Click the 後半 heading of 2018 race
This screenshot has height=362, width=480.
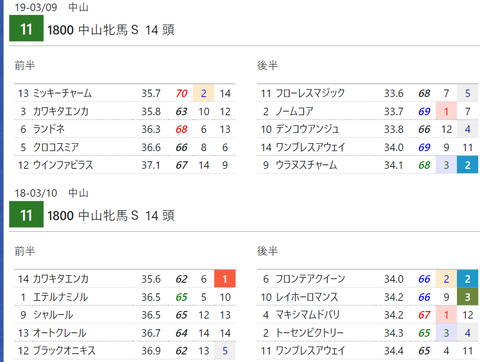(267, 251)
